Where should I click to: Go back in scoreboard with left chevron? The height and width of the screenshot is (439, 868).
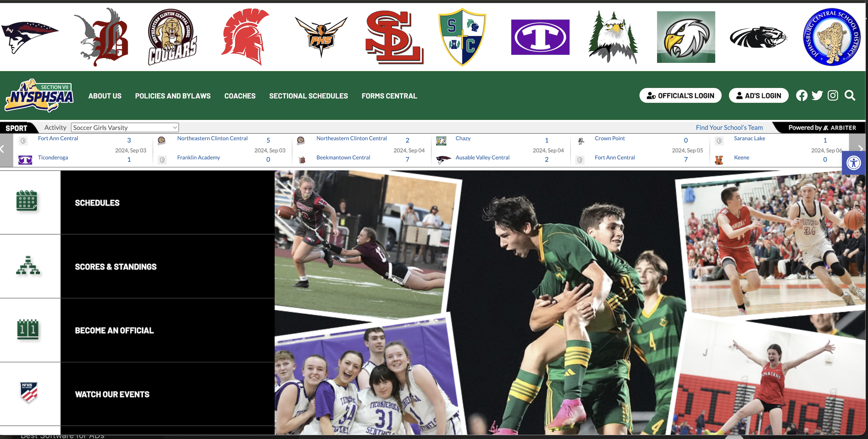pyautogui.click(x=3, y=149)
